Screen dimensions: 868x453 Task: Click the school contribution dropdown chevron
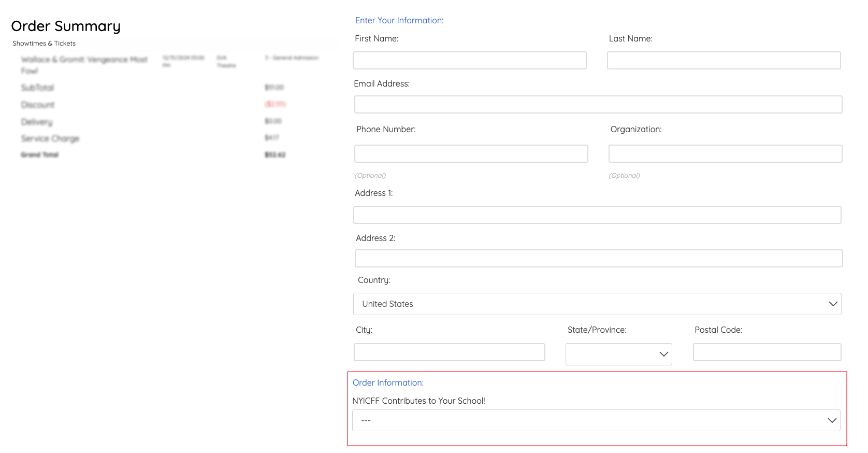[832, 420]
